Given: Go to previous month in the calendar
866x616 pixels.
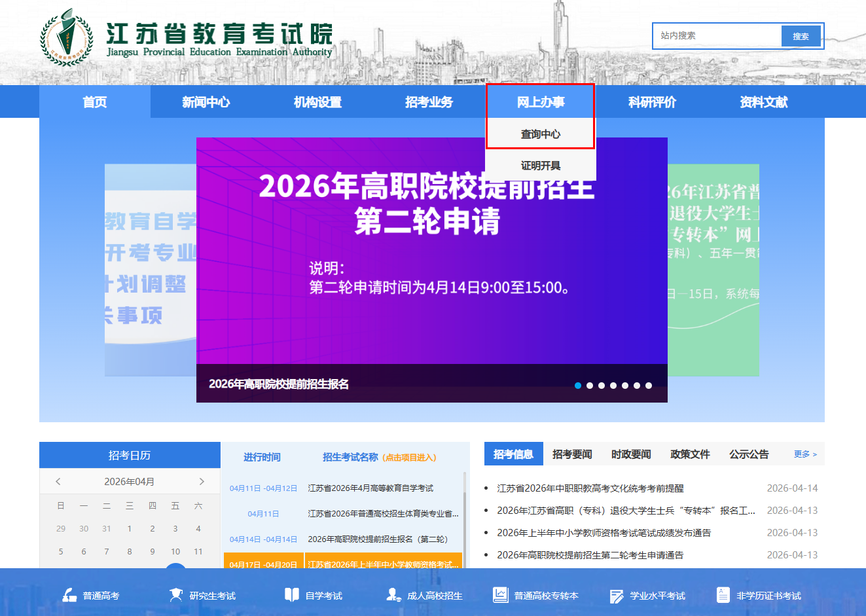Looking at the screenshot, I should (58, 480).
